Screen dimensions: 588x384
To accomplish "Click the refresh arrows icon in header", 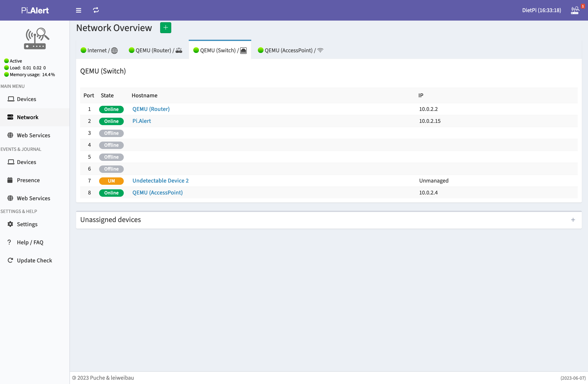I will click(96, 10).
